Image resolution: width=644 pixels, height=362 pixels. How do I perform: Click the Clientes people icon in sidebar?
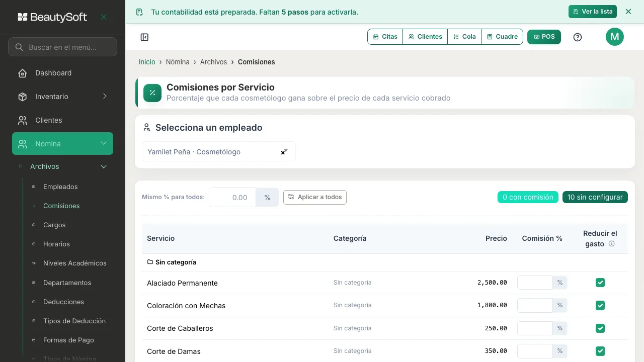pos(23,120)
